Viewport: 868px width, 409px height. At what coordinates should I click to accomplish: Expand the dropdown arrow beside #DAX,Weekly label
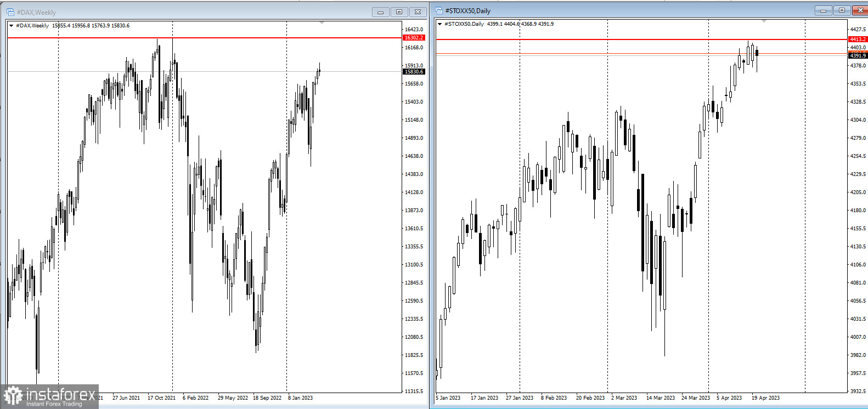click(11, 26)
